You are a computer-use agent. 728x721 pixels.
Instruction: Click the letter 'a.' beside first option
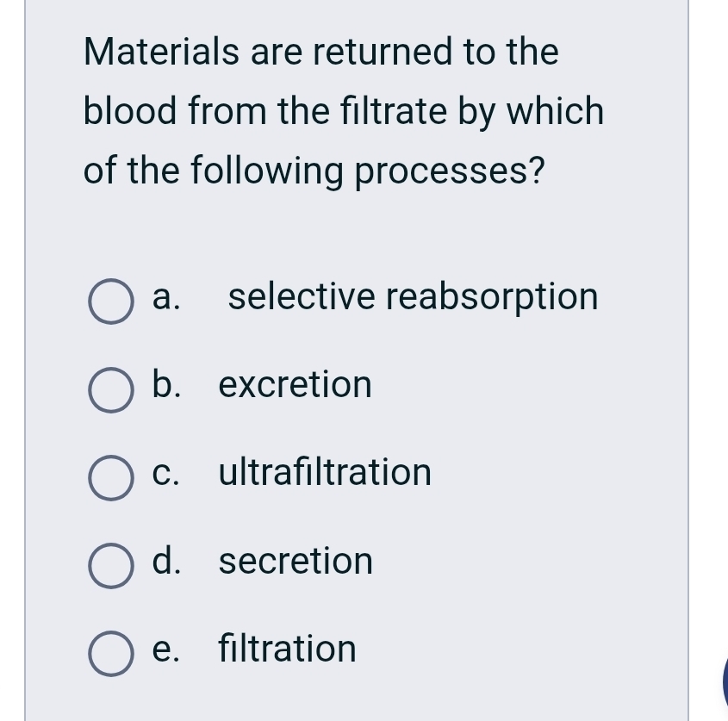(165, 297)
